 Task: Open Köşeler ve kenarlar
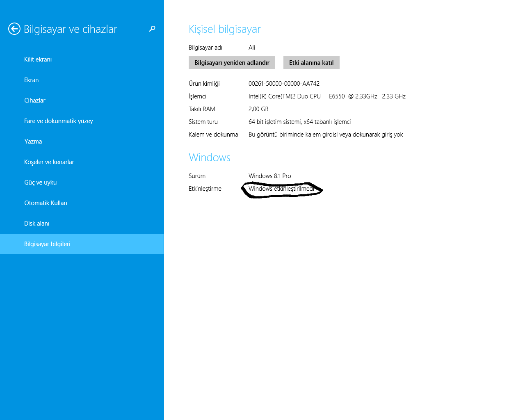click(x=82, y=162)
